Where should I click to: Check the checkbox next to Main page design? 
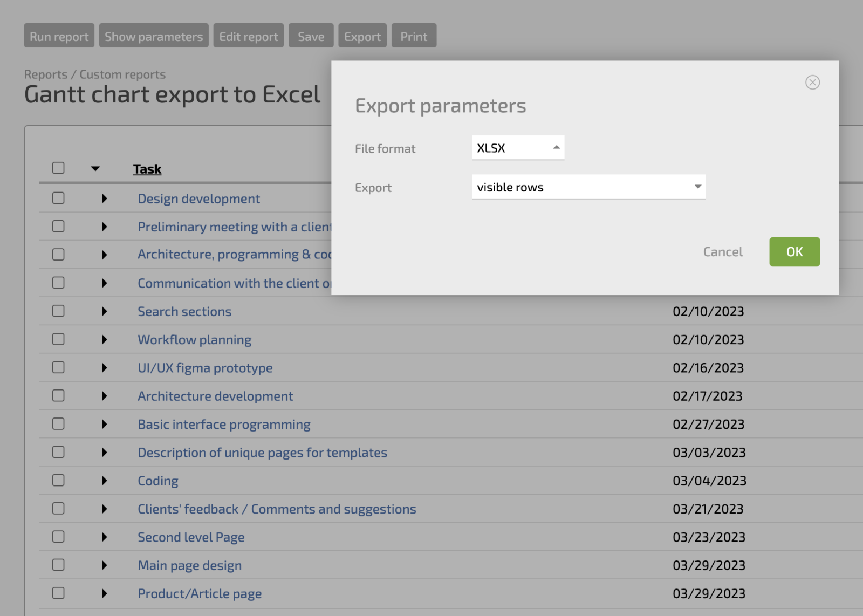58,565
